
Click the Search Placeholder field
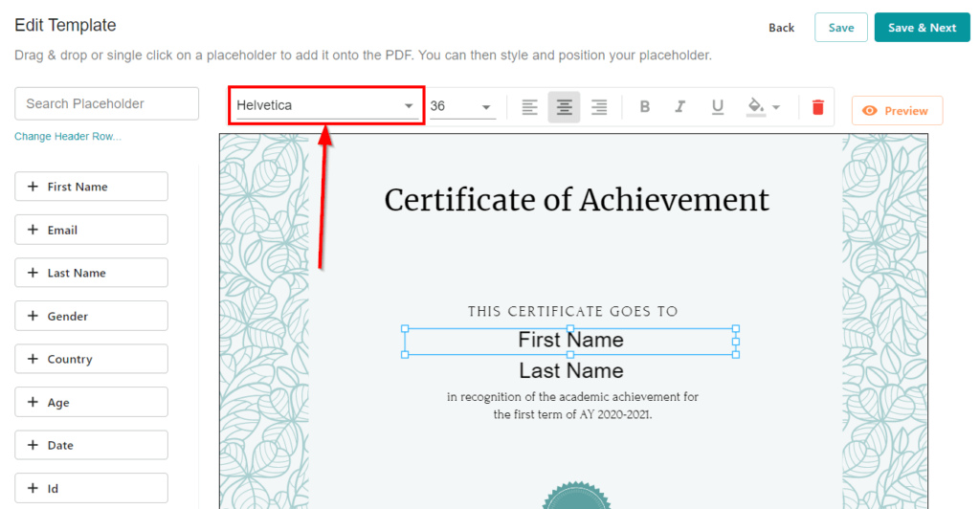pos(106,103)
